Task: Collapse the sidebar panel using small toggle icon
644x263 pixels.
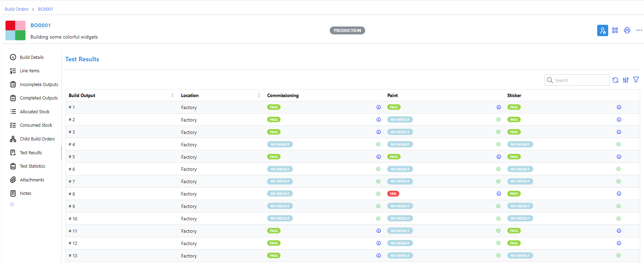Action: tap(12, 204)
